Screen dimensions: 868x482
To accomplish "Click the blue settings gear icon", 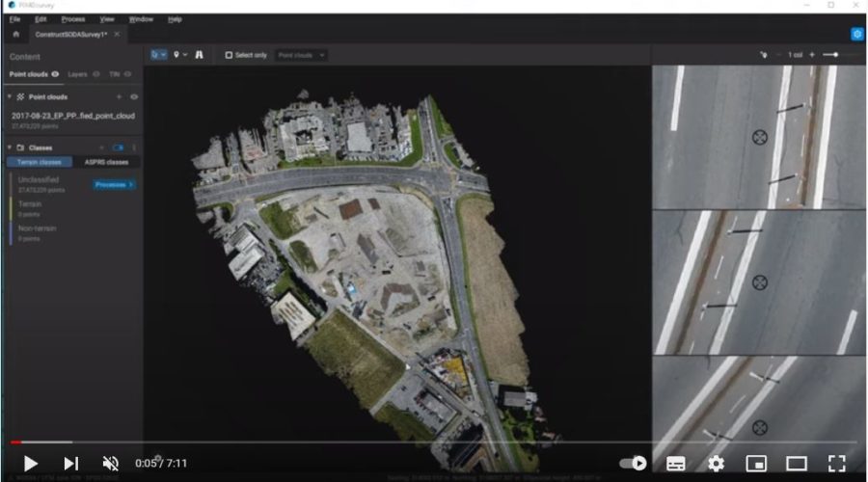I will tap(856, 35).
